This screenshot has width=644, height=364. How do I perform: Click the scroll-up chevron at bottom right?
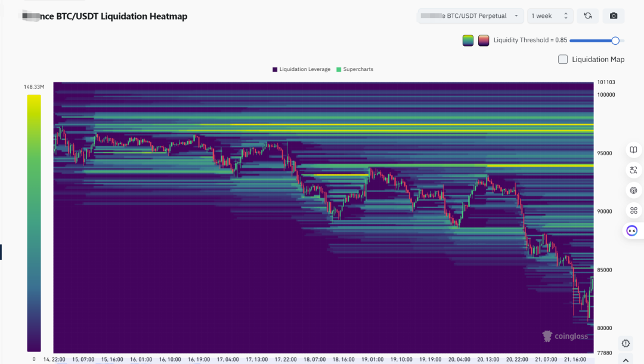coord(626,359)
